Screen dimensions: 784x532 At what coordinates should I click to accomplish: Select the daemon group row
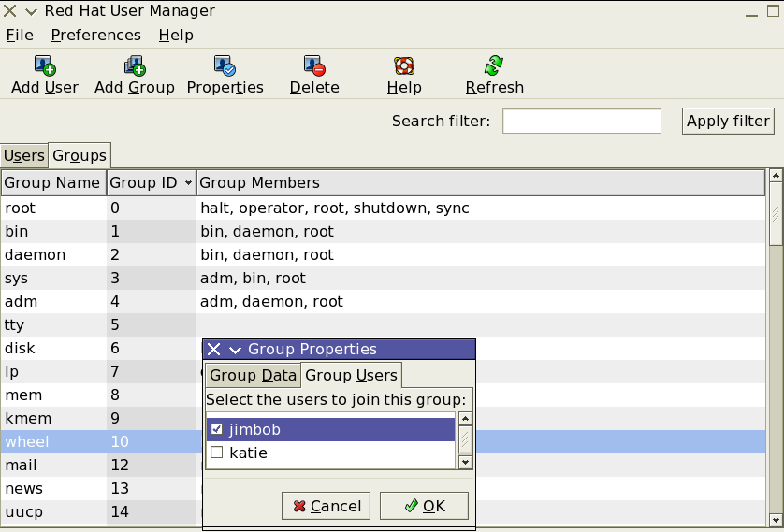tap(383, 254)
